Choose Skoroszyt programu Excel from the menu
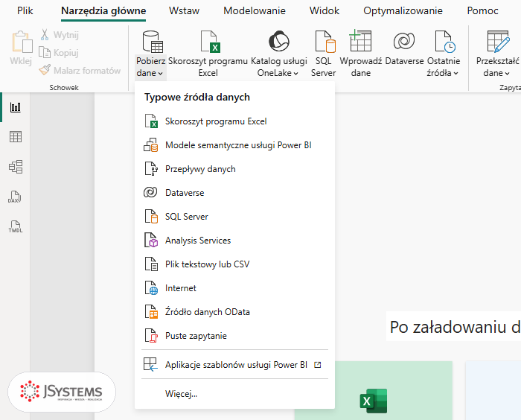 pyautogui.click(x=234, y=121)
